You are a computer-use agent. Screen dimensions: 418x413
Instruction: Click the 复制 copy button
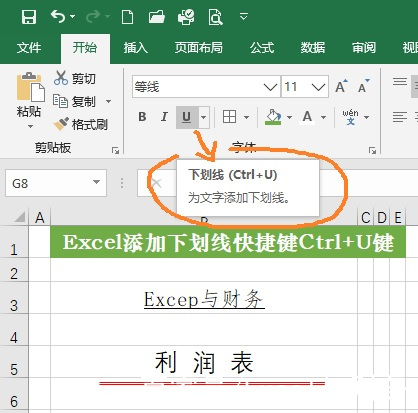point(74,101)
